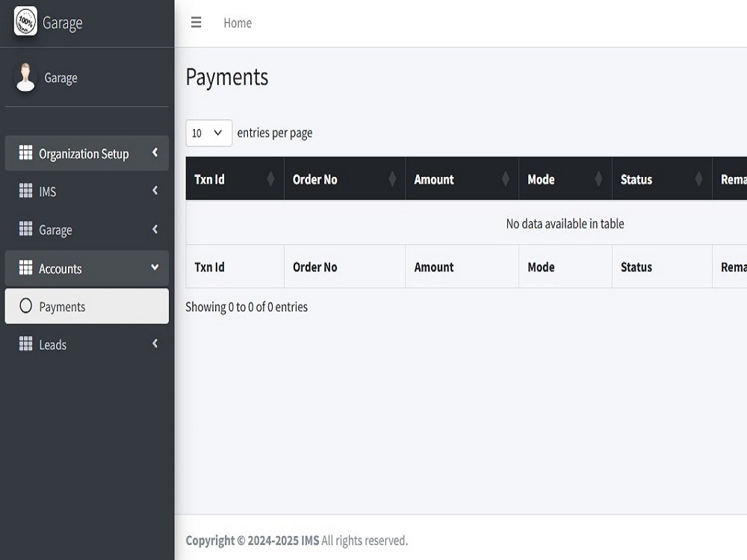Click the user avatar picture

[25, 77]
